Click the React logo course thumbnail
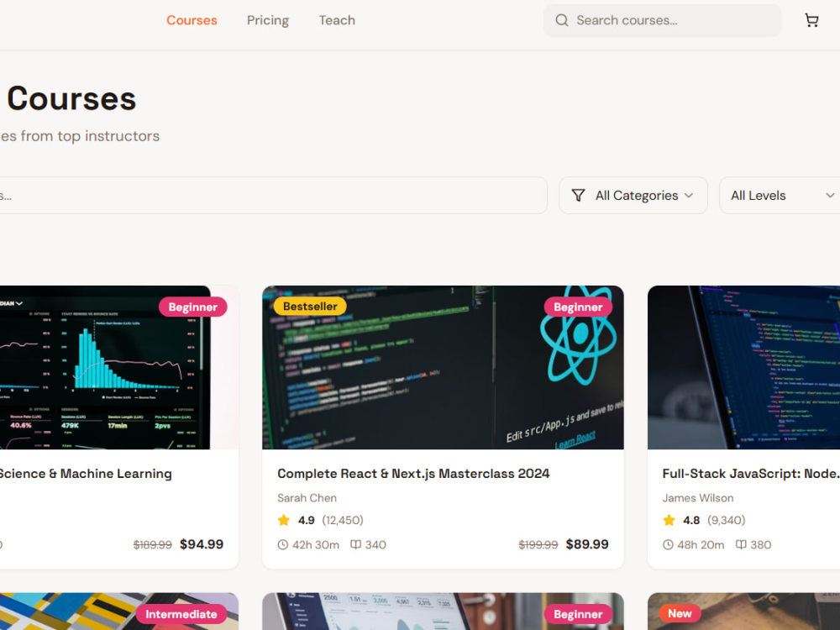 443,368
